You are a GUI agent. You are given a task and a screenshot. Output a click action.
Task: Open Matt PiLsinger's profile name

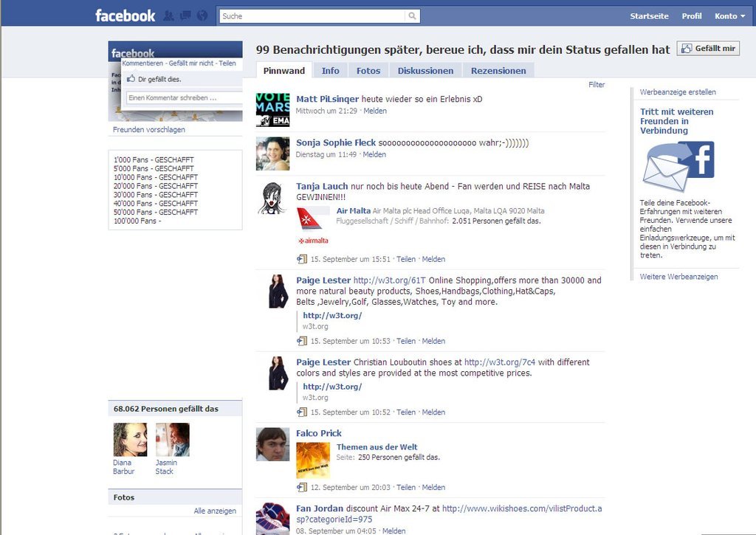click(x=327, y=99)
